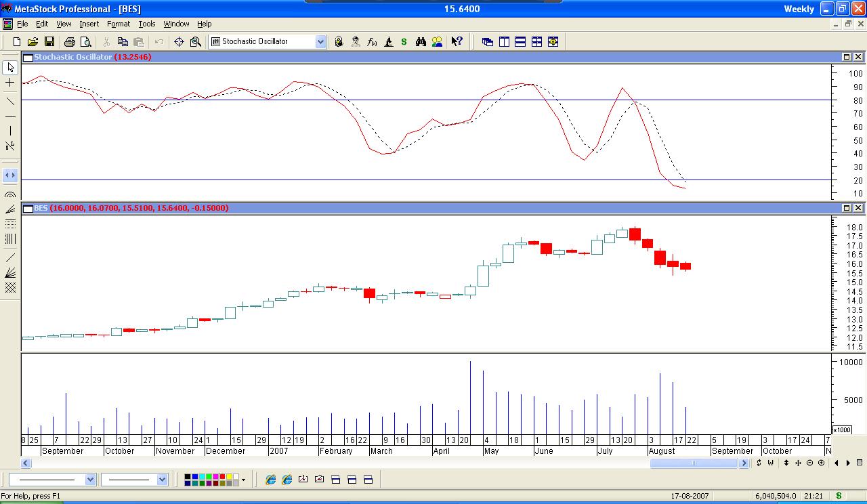Open the Indicator Builder f(x) icon
867x504 pixels.
[372, 41]
